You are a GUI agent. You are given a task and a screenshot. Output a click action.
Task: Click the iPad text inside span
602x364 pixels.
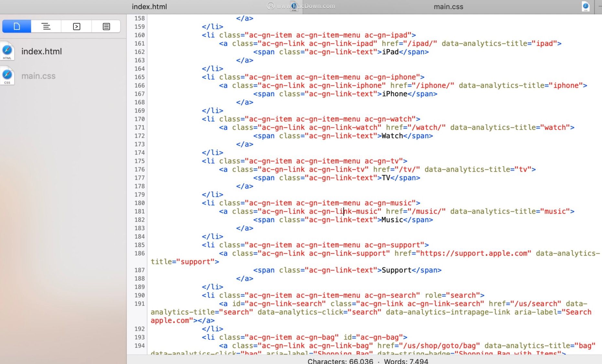(x=390, y=52)
